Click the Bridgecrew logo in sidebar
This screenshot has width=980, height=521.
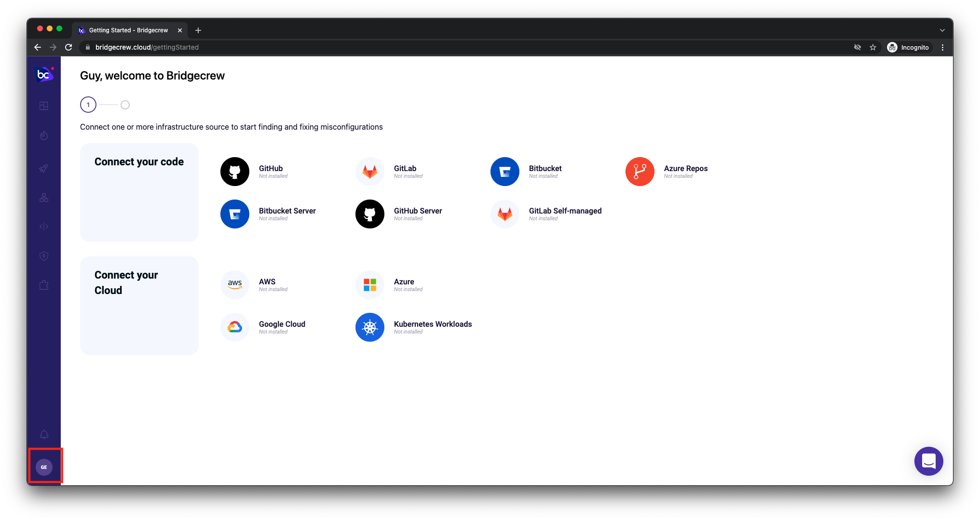pos(44,75)
